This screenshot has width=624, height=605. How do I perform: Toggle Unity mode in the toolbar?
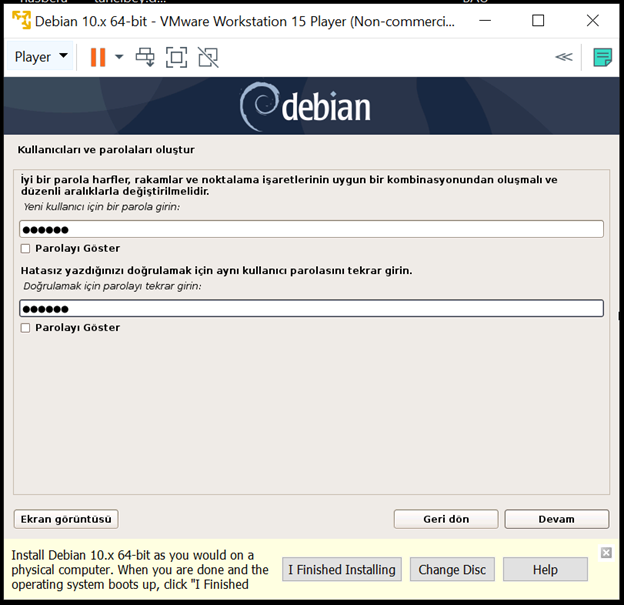pos(208,57)
